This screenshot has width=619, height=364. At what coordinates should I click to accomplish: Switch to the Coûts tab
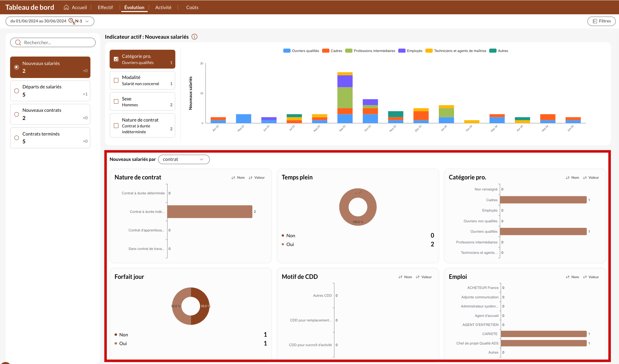(192, 7)
